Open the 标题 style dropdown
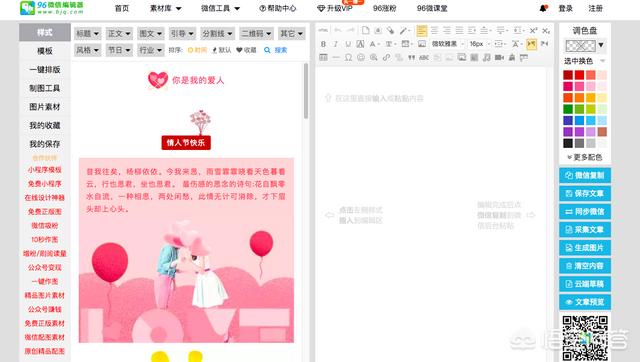Image resolution: width=640 pixels, height=362 pixels. click(87, 33)
